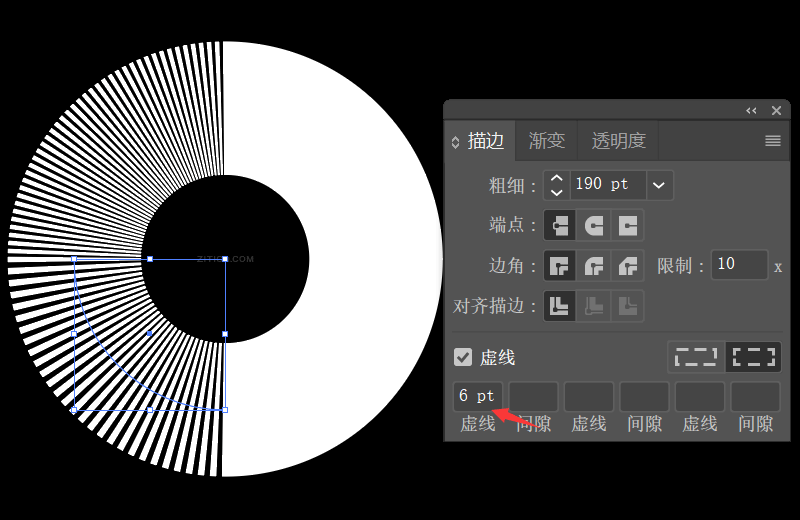The width and height of the screenshot is (800, 520).
Task: Click the 限制 miter limit field
Action: pos(739,264)
